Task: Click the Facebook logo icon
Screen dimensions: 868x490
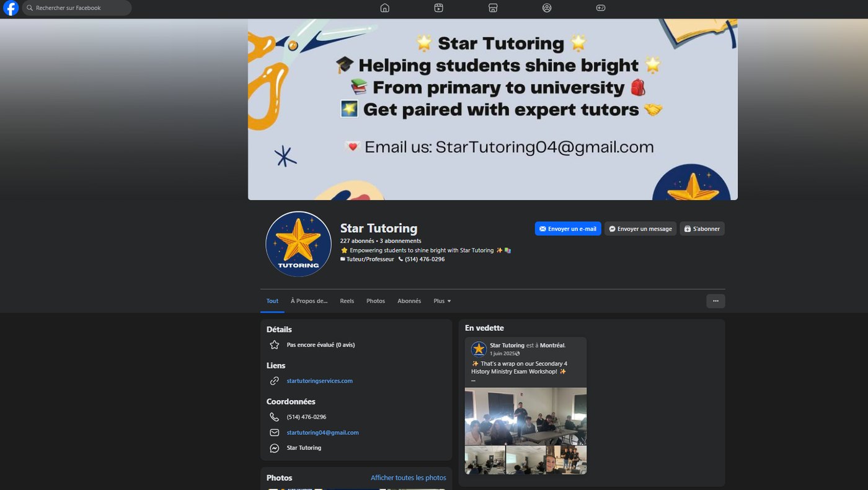Action: [11, 8]
